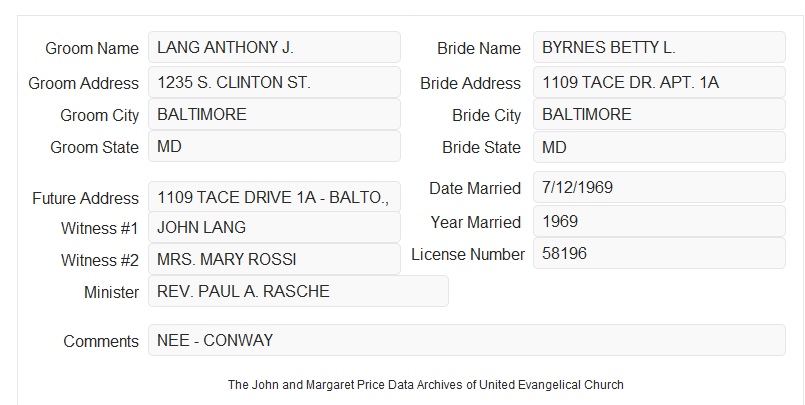Select the Witness #1 JOHN LANG field

[x=274, y=227]
